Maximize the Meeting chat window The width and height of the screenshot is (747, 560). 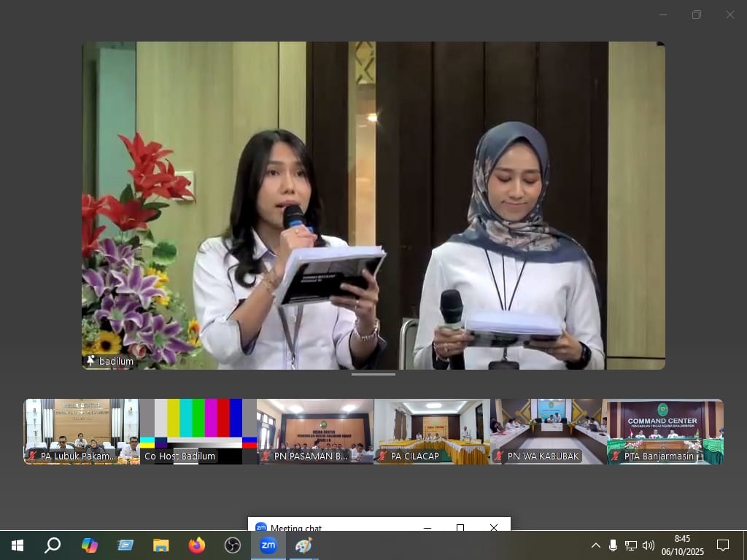[460, 527]
